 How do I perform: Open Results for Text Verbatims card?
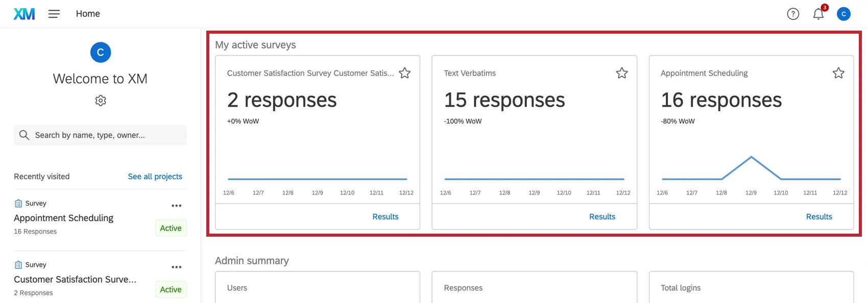coord(602,217)
